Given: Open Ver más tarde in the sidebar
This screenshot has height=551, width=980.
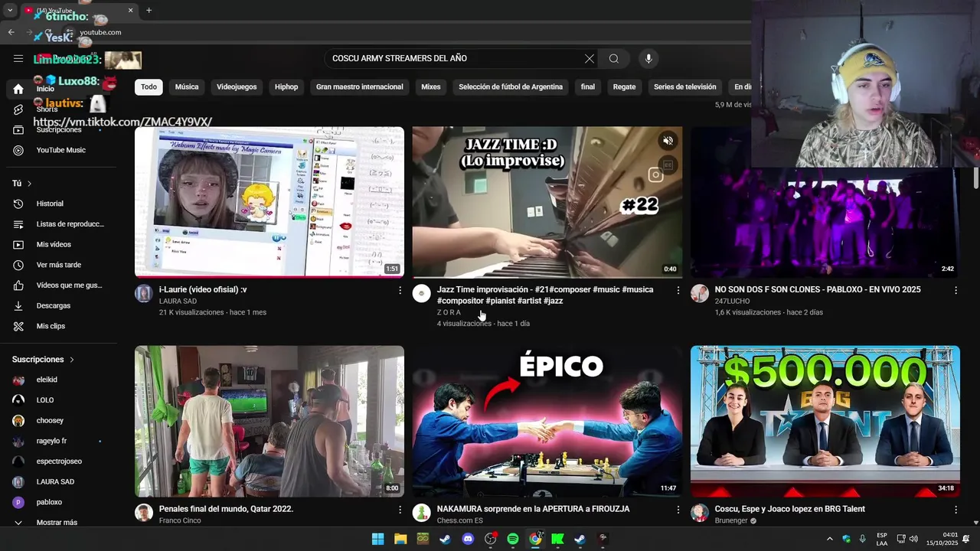Looking at the screenshot, I should (58, 265).
